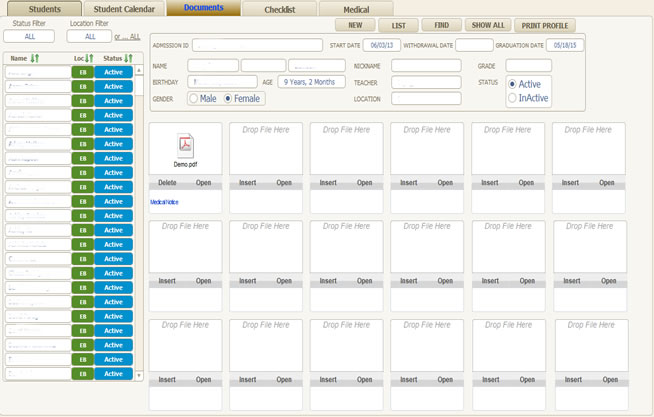Select the Male gender radio button
Image resolution: width=654 pixels, height=417 pixels.
click(194, 98)
